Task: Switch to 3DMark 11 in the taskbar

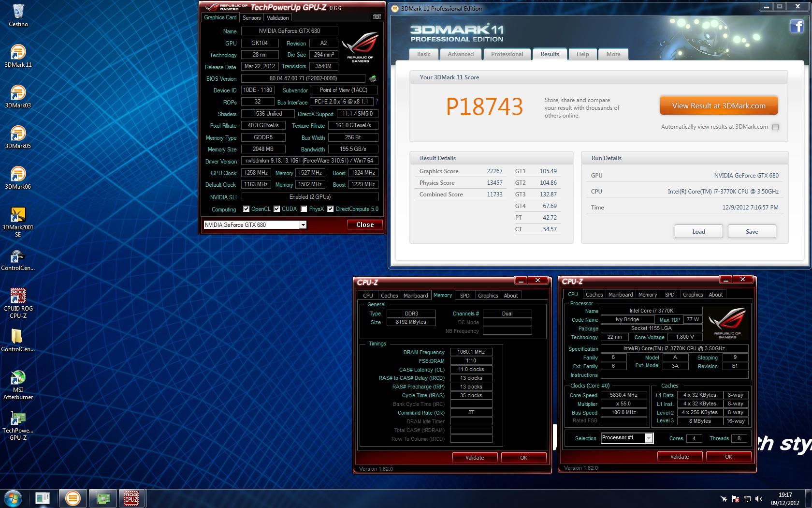Action: pos(72,498)
